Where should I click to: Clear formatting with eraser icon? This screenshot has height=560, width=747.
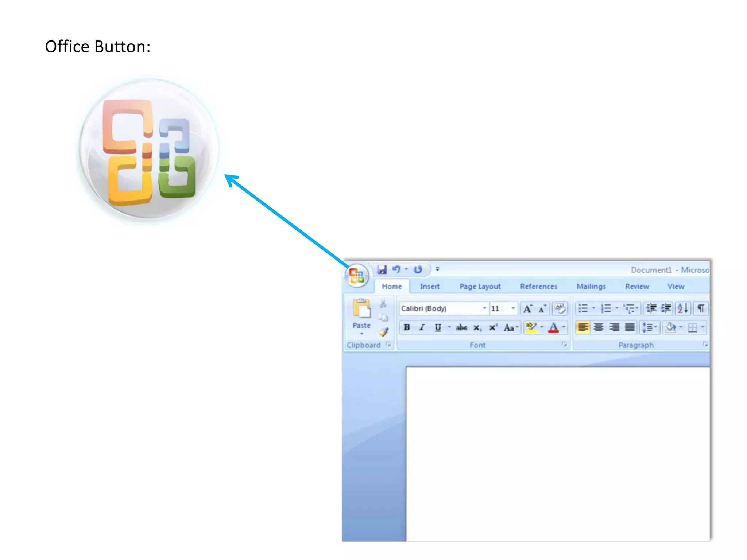(560, 309)
